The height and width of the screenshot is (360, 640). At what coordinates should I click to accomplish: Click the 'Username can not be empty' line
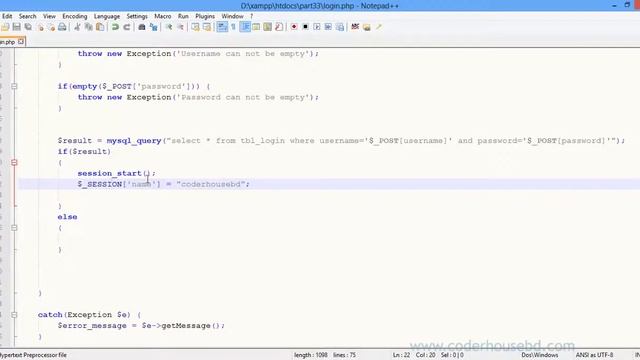click(198, 54)
